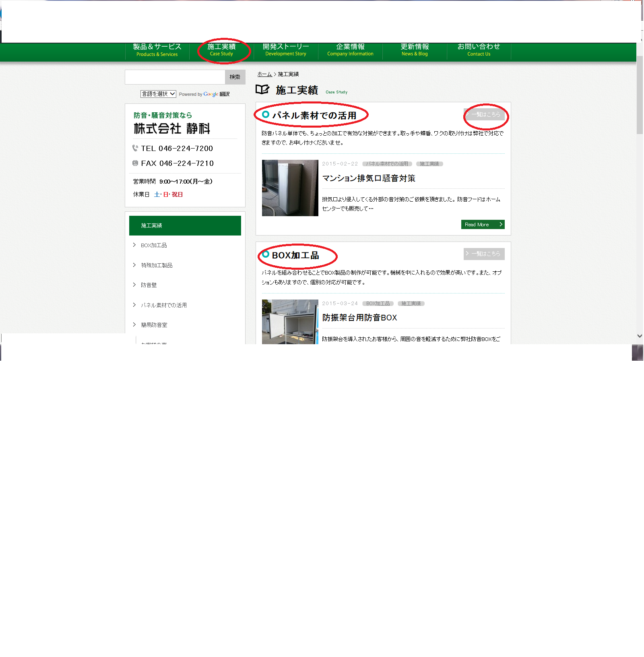The image size is (644, 657).
Task: Click the book icon beside 施工実績 heading
Action: point(262,89)
